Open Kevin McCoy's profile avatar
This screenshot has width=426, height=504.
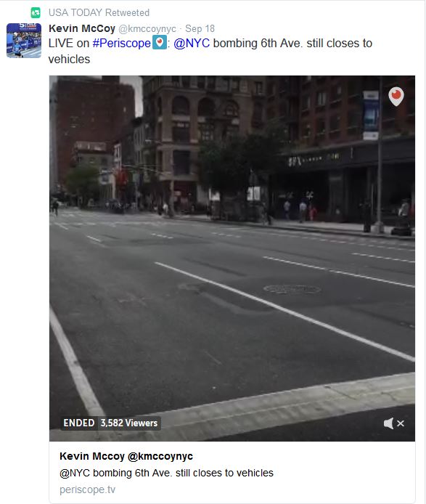click(x=24, y=40)
